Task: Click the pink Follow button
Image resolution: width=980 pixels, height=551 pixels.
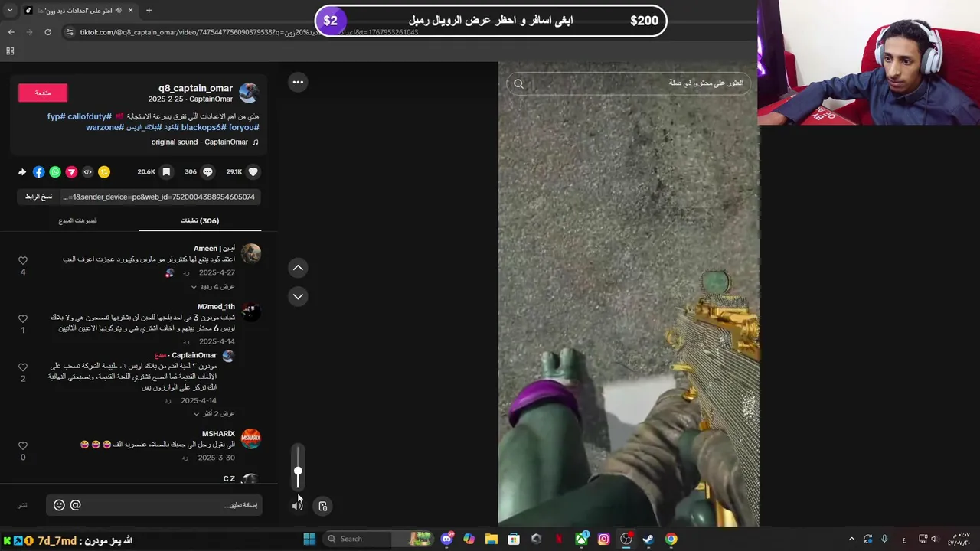Action: coord(43,93)
